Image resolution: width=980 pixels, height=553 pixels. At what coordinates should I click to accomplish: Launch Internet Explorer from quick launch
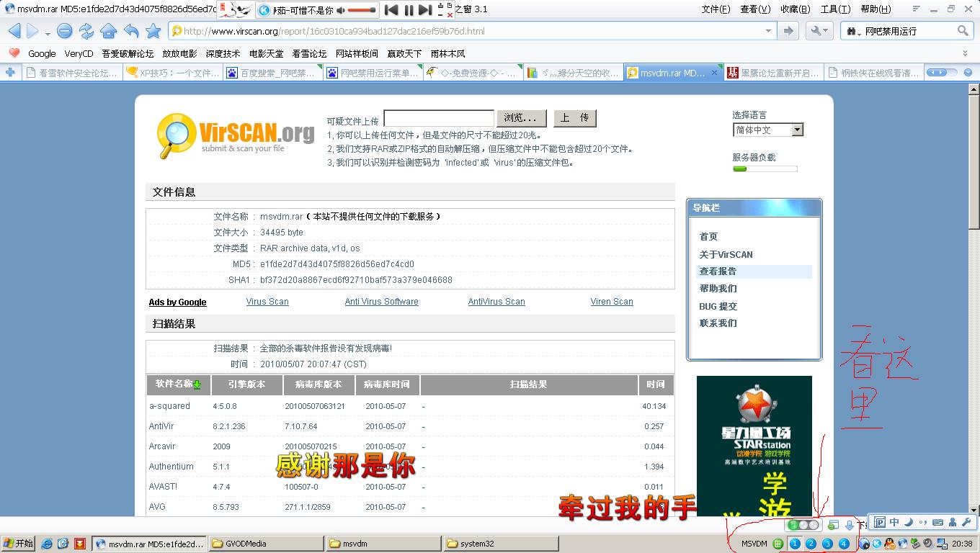pos(47,544)
